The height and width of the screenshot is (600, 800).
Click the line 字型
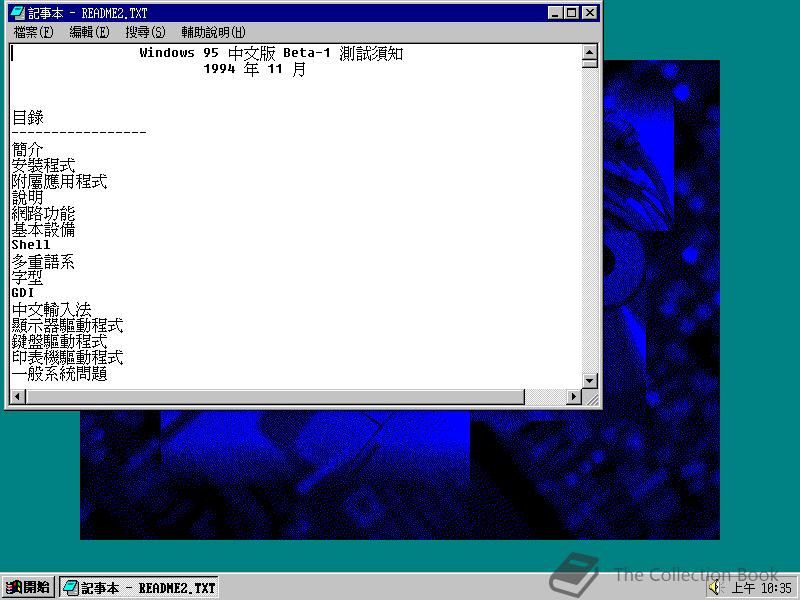(x=28, y=278)
